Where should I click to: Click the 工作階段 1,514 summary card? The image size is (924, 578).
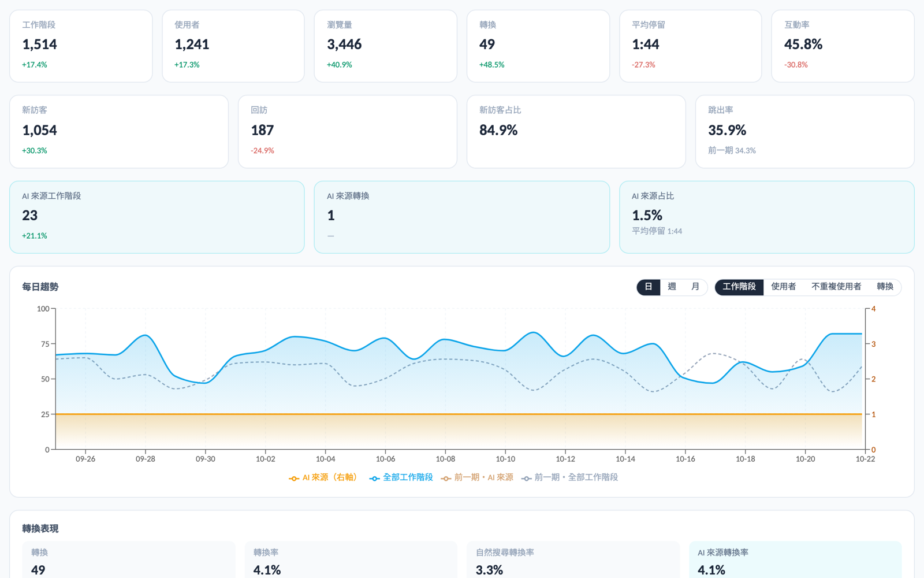point(81,46)
